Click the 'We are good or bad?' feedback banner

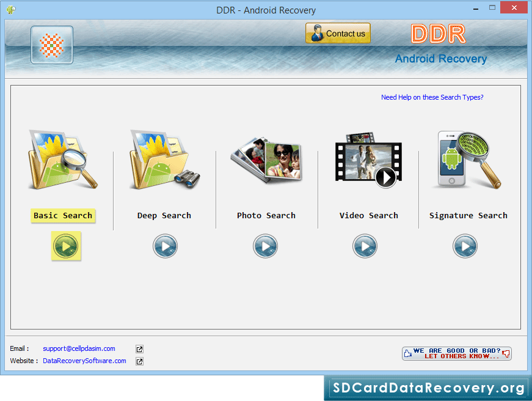pyautogui.click(x=457, y=353)
